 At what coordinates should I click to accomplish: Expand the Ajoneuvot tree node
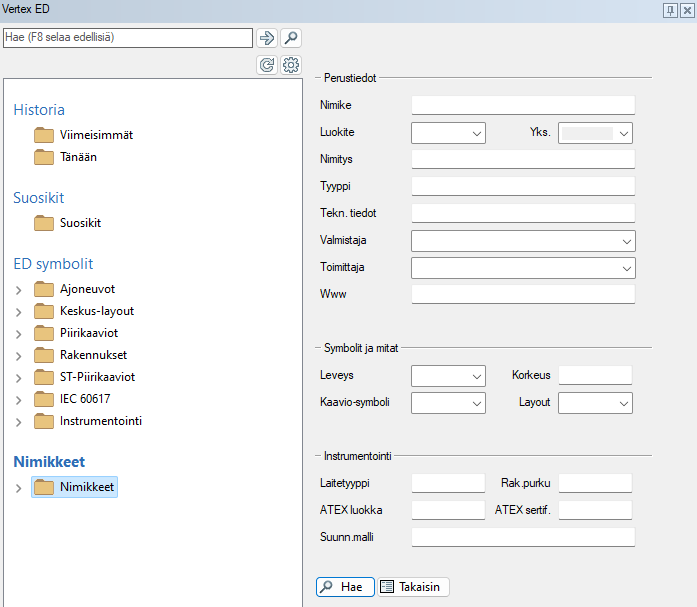[18, 290]
